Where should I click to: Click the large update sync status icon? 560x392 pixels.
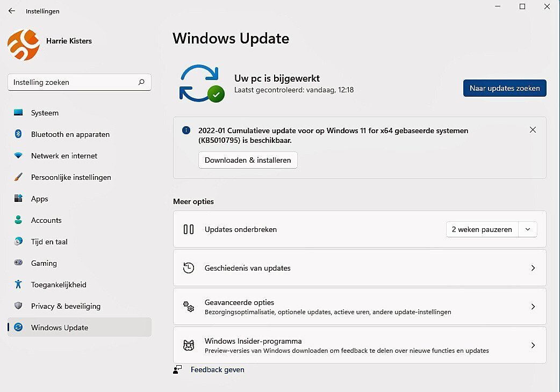click(x=202, y=83)
